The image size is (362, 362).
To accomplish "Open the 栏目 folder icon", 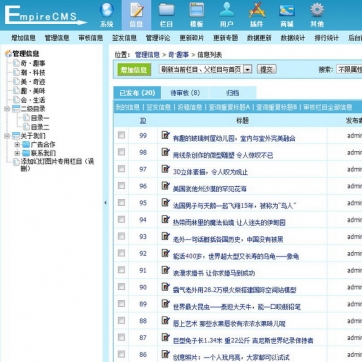I will tap(166, 10).
